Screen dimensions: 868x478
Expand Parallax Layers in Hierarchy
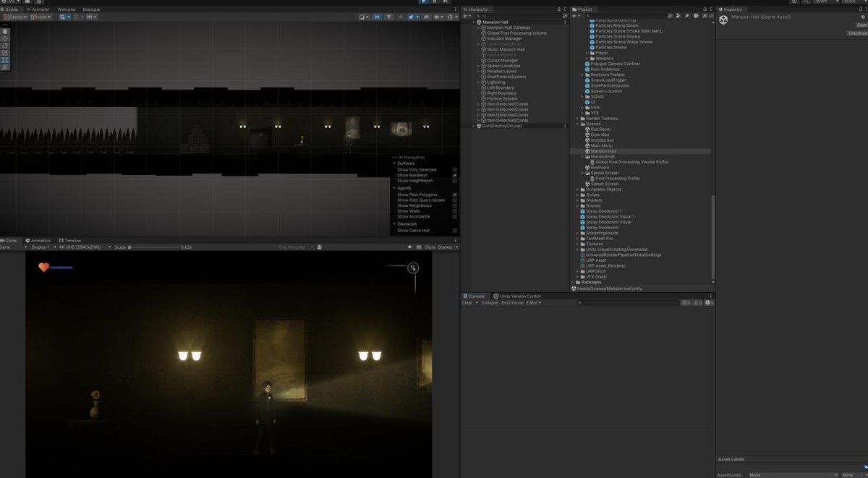coord(479,71)
